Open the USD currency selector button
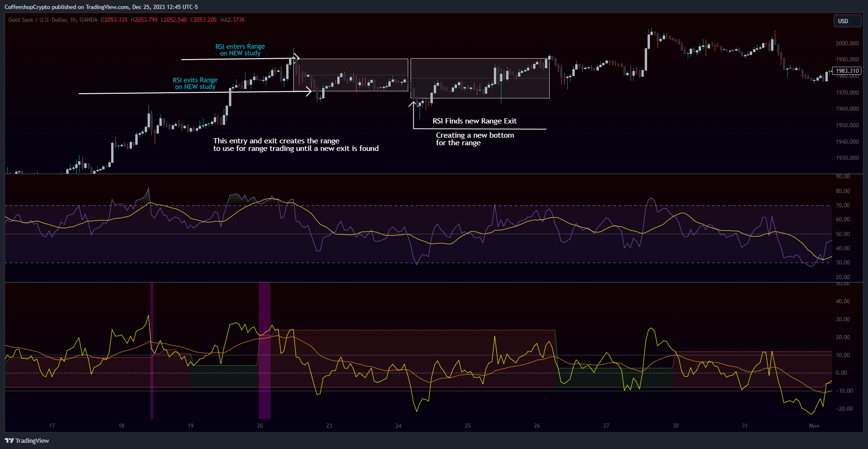 click(847, 21)
